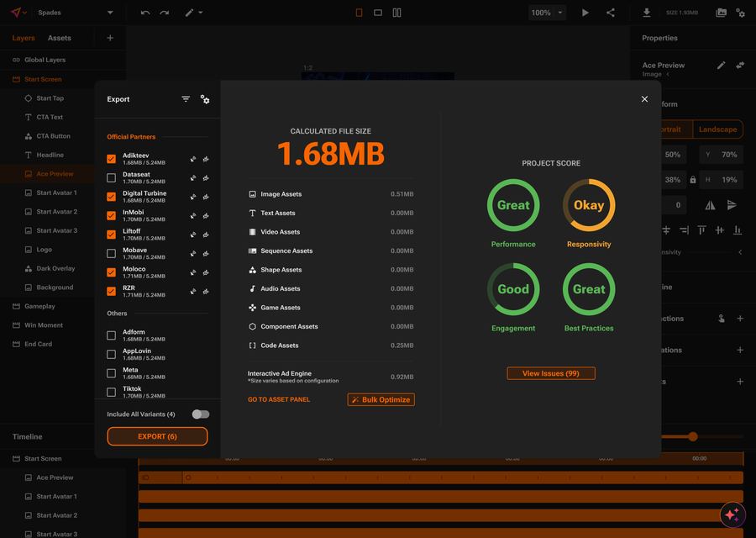
Task: Open the logo menu dropdown arrow
Action: coord(24,13)
